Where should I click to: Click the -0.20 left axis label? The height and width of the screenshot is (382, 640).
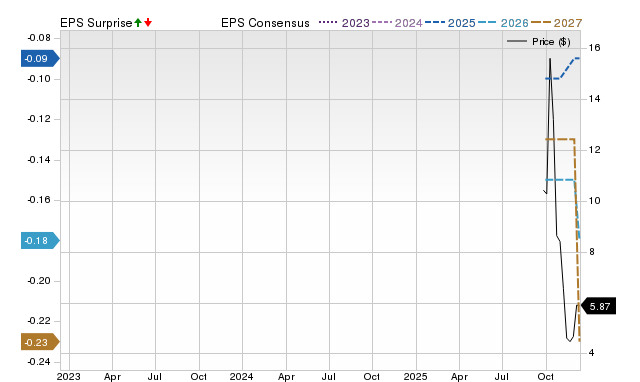(39, 281)
